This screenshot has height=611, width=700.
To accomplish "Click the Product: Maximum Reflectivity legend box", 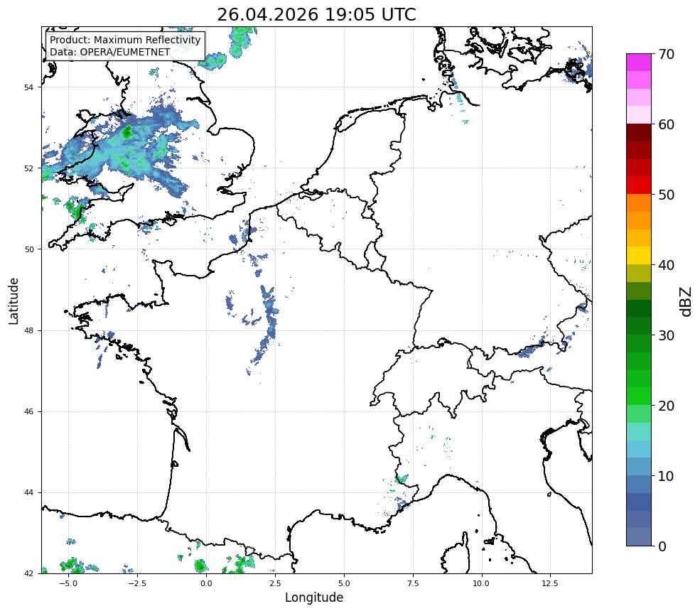I will coord(126,45).
